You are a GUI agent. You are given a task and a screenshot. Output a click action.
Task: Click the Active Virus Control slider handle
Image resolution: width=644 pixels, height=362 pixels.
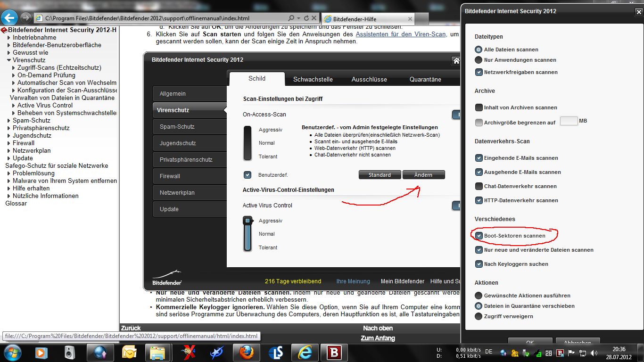point(248,221)
